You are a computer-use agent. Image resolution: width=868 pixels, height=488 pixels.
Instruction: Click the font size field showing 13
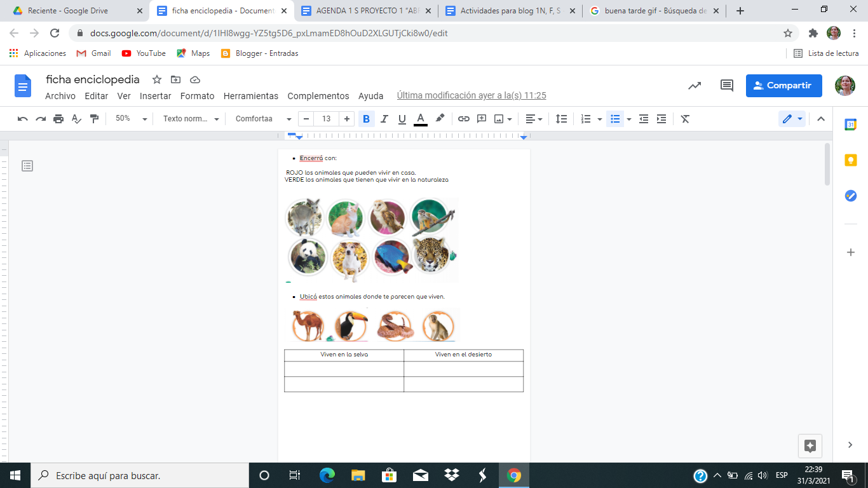pos(326,119)
